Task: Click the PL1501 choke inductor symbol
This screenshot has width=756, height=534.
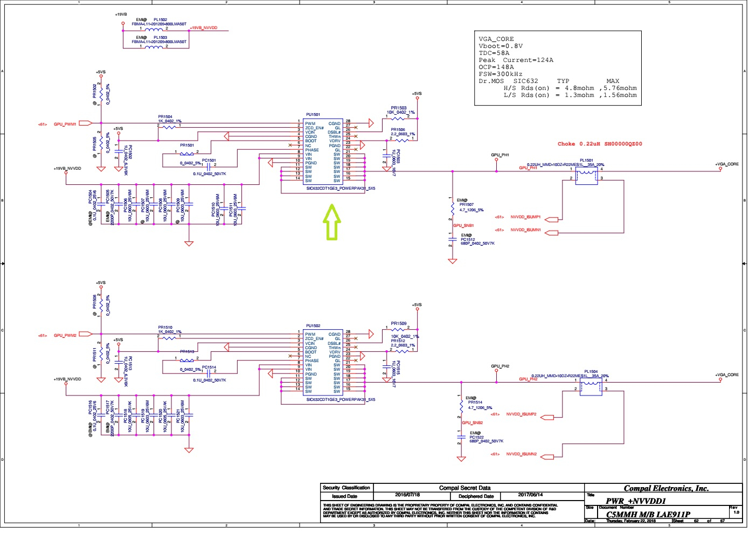Action: tap(586, 176)
